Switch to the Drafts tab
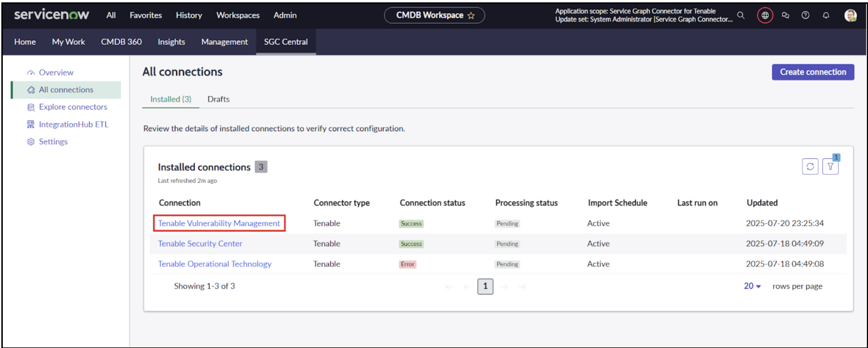 tap(218, 99)
